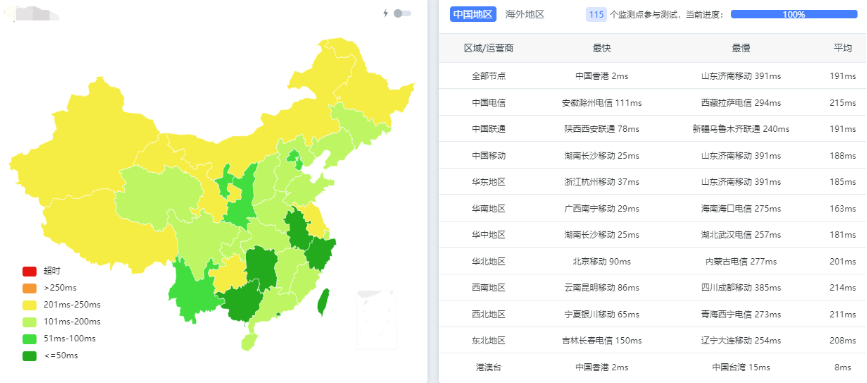867x383 pixels.
Task: Click the Hainan island on map
Action: click(249, 341)
